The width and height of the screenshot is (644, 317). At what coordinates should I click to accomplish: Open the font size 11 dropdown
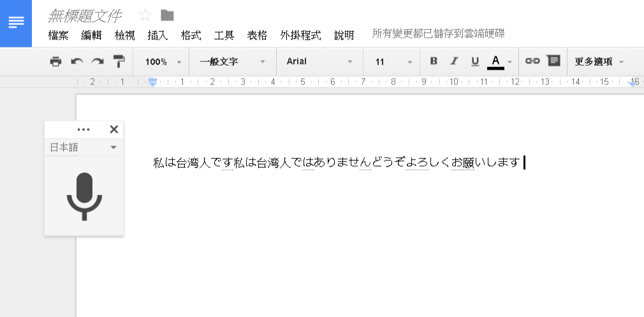coord(393,62)
